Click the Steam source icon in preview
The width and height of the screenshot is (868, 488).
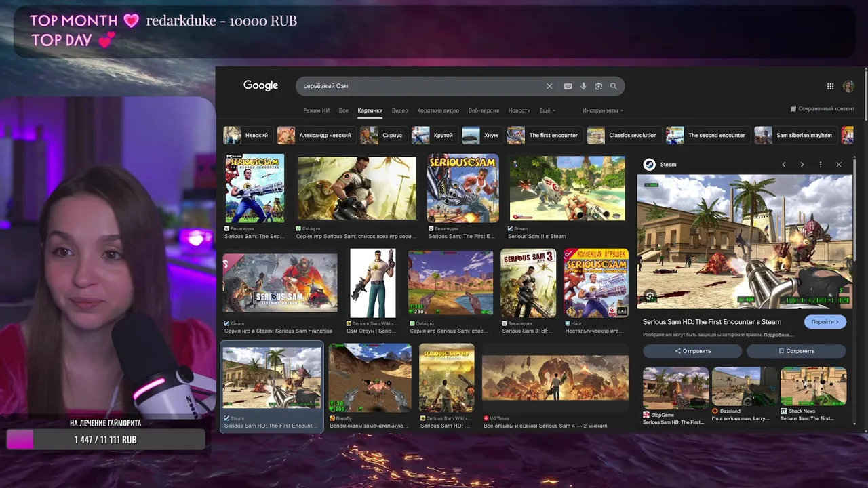pyautogui.click(x=649, y=165)
